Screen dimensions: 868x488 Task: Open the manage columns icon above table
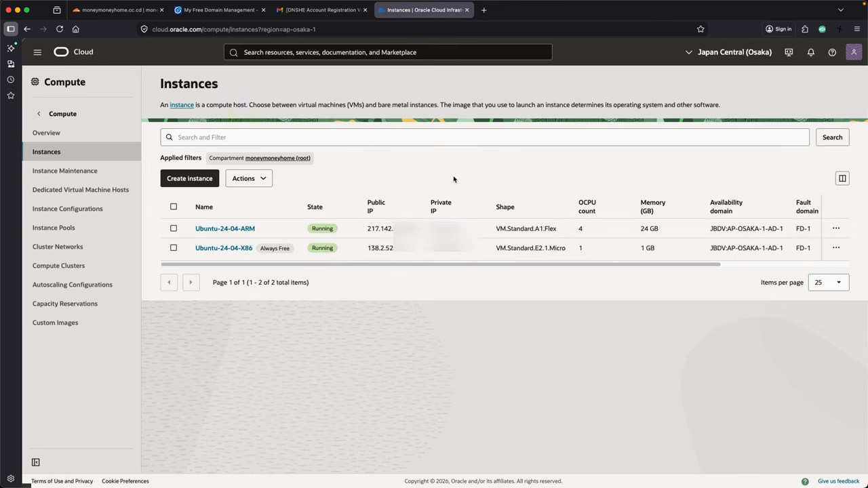[x=842, y=178]
